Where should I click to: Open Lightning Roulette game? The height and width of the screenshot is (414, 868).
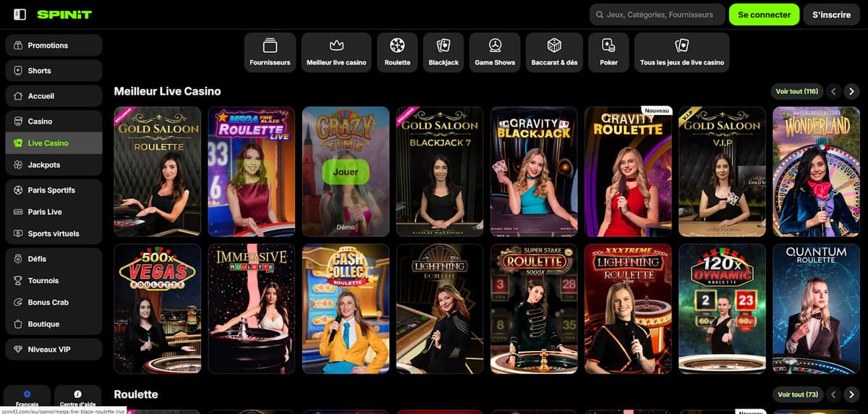pos(440,308)
